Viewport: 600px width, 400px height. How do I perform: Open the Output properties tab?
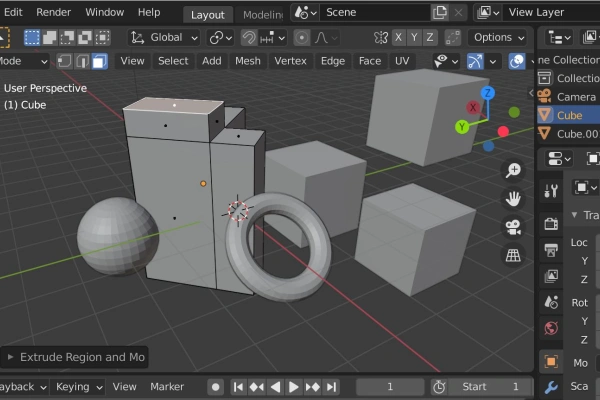click(x=551, y=251)
